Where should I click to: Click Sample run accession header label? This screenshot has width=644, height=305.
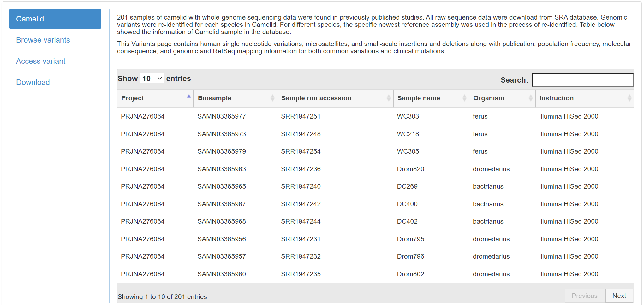pos(316,98)
